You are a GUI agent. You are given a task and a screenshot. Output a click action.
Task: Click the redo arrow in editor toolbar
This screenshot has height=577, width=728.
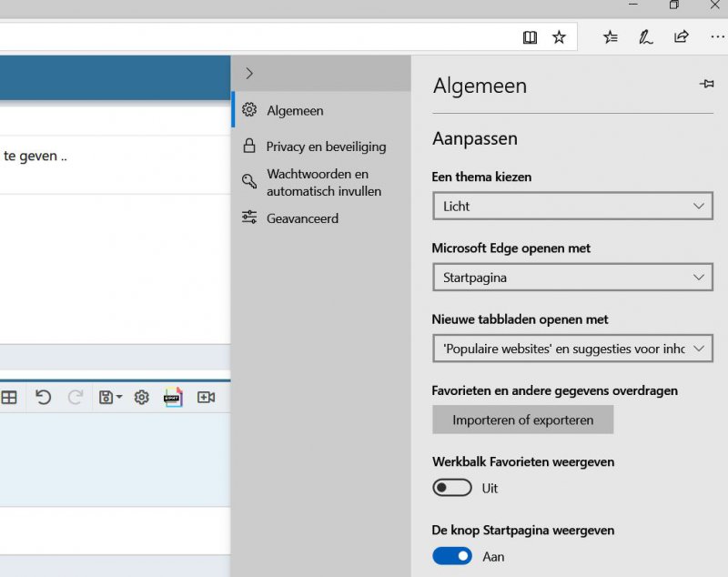tap(76, 398)
